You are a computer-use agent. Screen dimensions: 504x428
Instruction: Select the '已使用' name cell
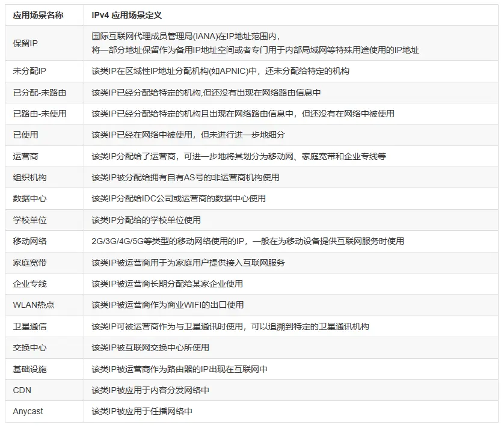(x=45, y=135)
